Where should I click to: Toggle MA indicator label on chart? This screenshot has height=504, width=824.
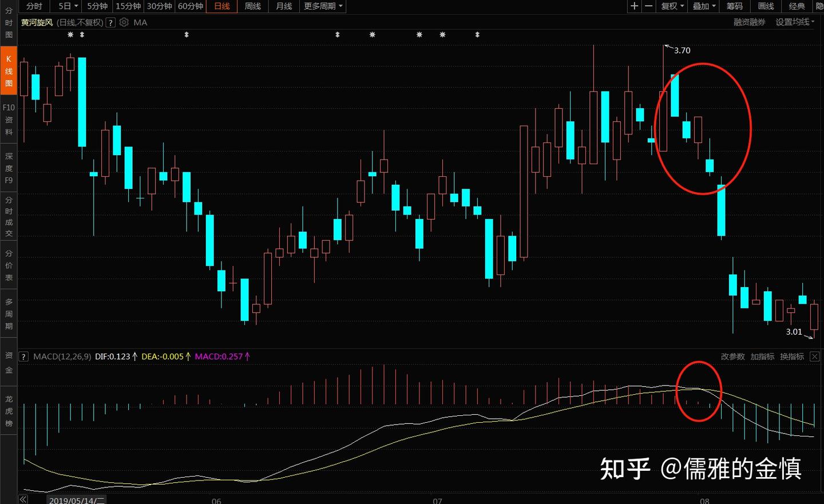point(140,22)
